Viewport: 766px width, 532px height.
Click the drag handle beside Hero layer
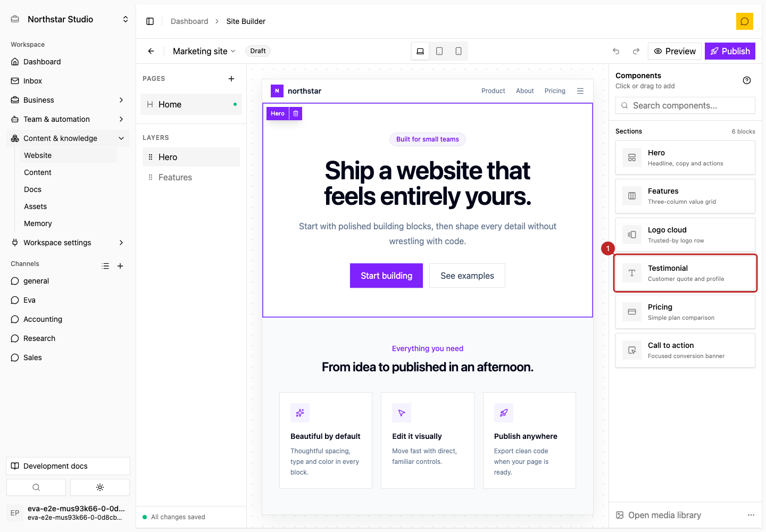(151, 157)
